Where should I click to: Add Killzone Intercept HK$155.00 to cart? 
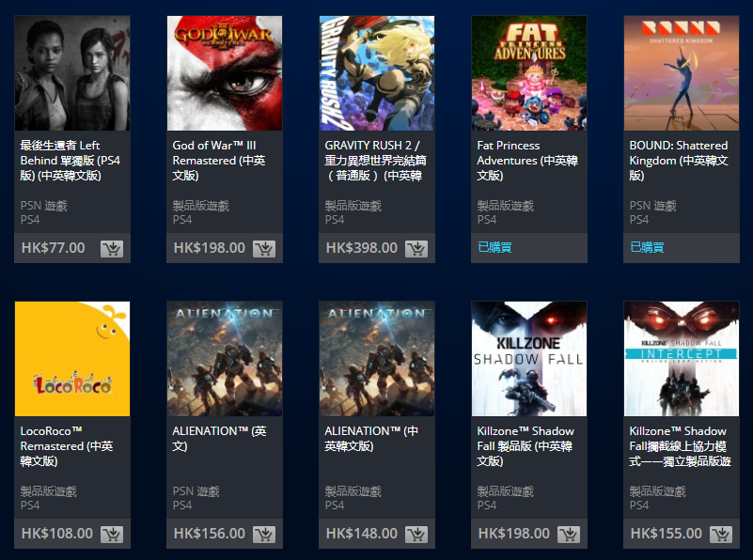721,534
